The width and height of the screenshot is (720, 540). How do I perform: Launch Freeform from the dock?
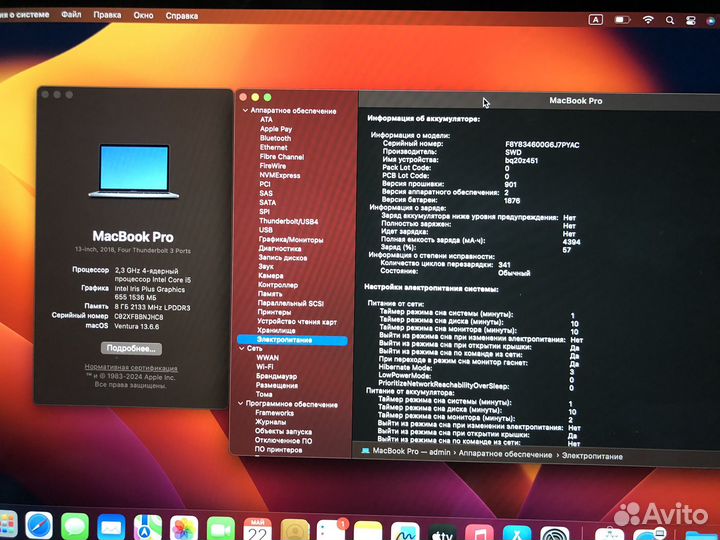(x=405, y=532)
